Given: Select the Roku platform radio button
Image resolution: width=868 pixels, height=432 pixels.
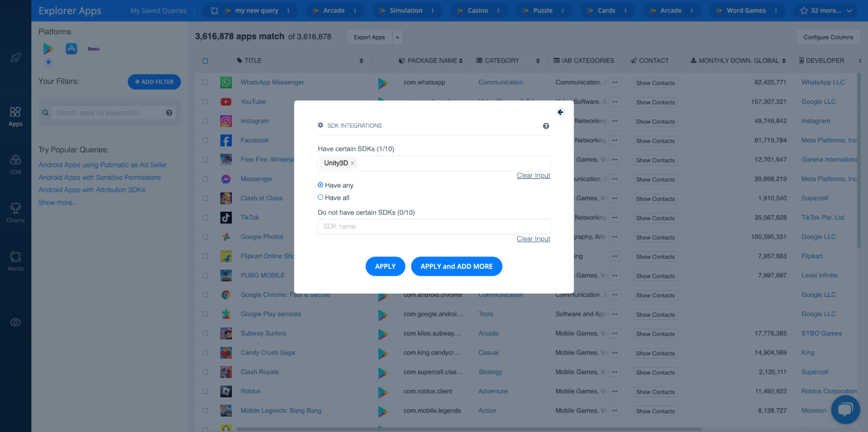Looking at the screenshot, I should pyautogui.click(x=94, y=63).
